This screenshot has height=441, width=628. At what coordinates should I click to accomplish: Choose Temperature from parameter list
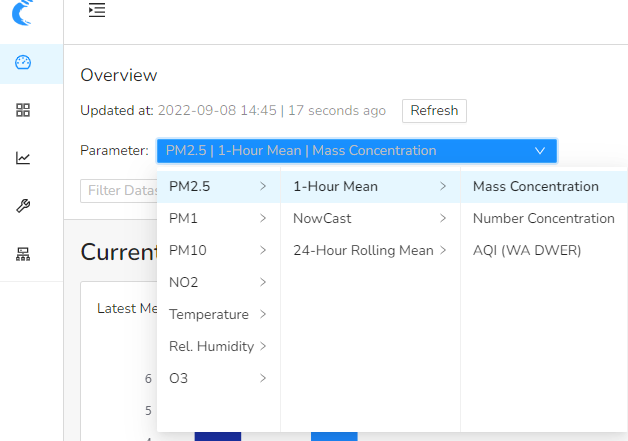[217, 314]
